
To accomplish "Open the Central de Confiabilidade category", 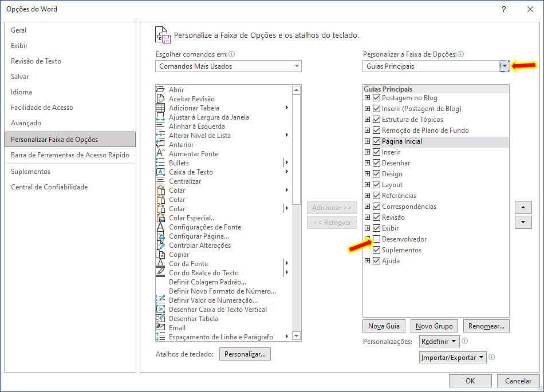I will pyautogui.click(x=70, y=187).
